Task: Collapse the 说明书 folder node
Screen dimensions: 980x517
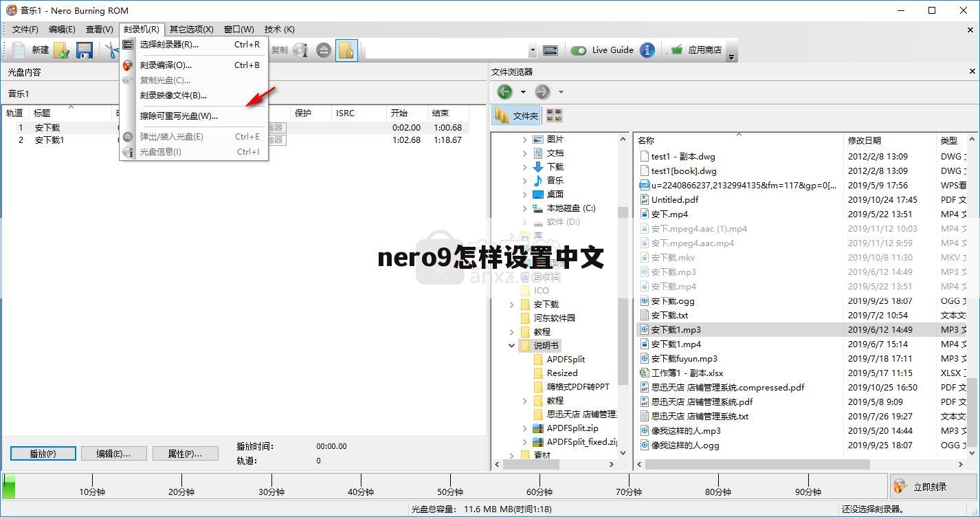Action: pos(512,345)
